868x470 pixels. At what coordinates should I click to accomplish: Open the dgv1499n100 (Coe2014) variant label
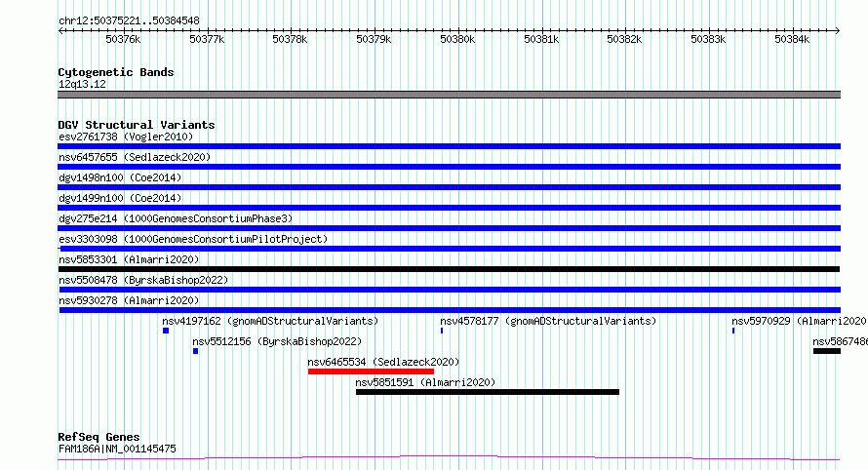(x=120, y=198)
